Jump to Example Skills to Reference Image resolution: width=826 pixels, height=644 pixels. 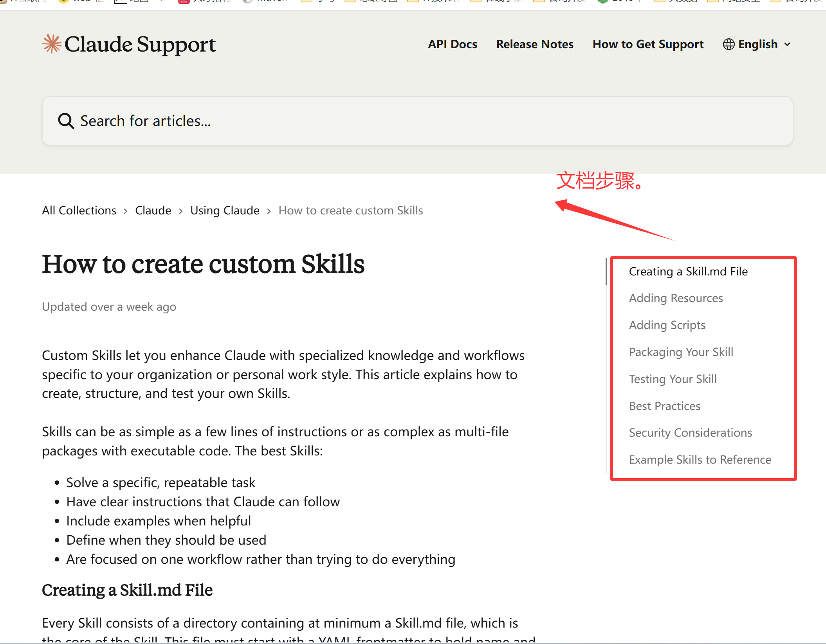[x=700, y=460]
